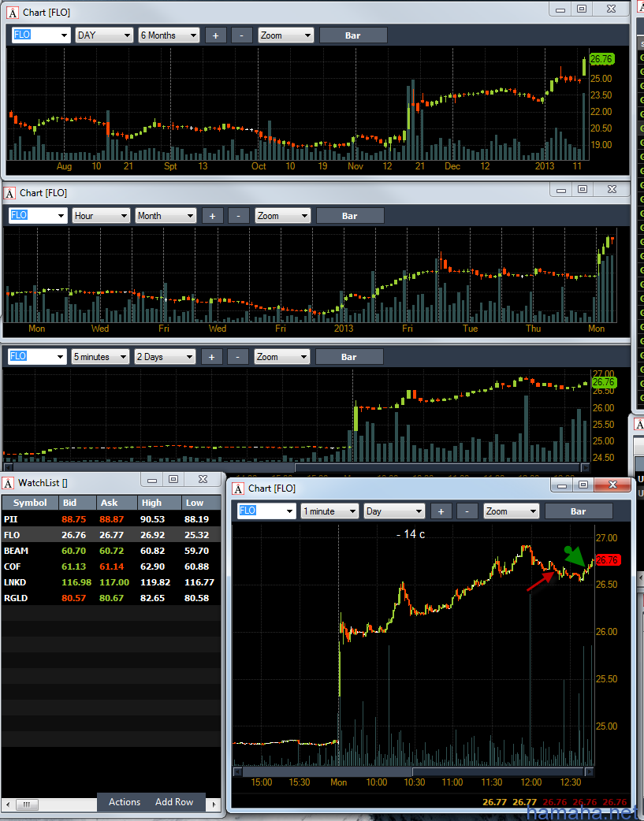Click plus button in 1 minute chart
The width and height of the screenshot is (644, 821).
tap(441, 511)
